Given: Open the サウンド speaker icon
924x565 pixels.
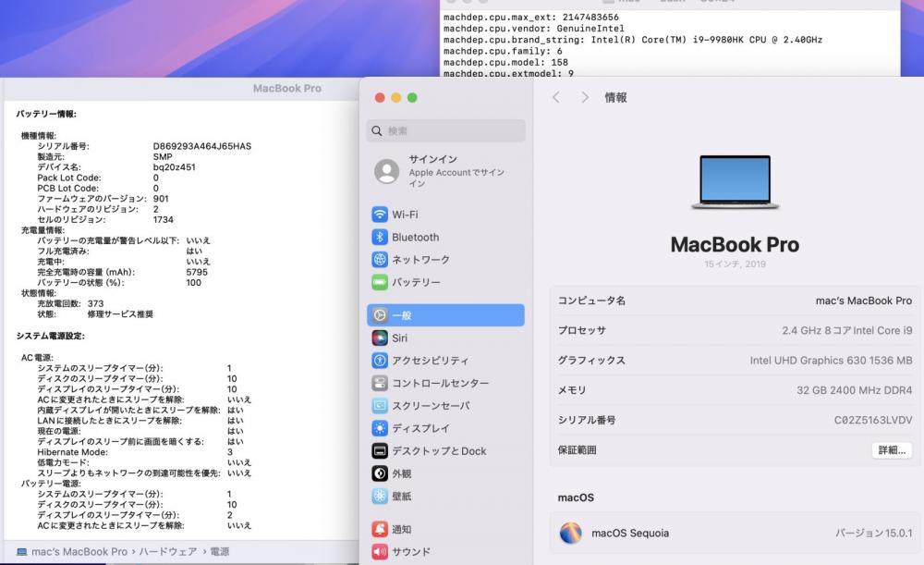Looking at the screenshot, I should 380,551.
